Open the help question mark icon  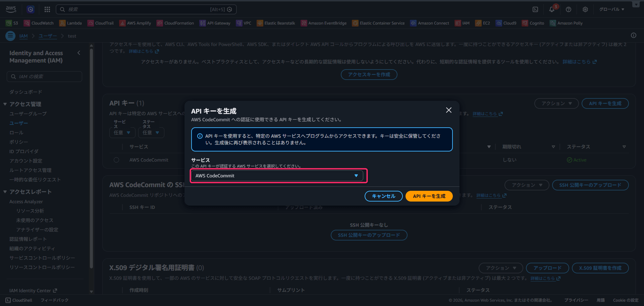click(569, 9)
